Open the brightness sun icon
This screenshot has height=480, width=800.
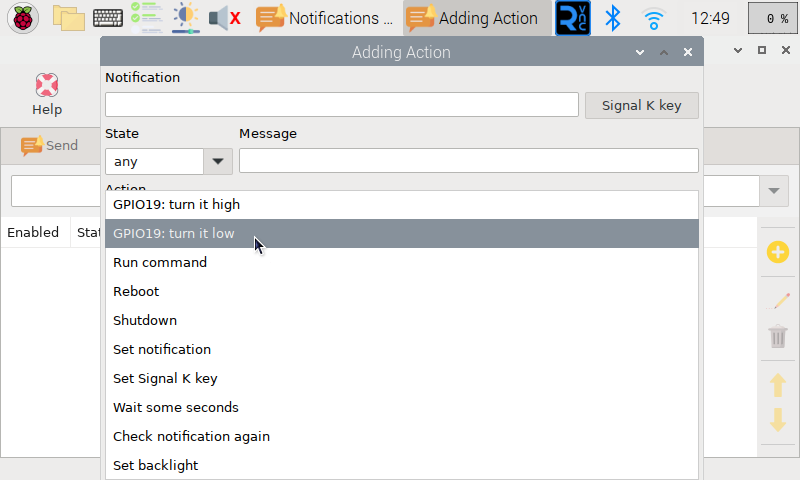click(186, 18)
